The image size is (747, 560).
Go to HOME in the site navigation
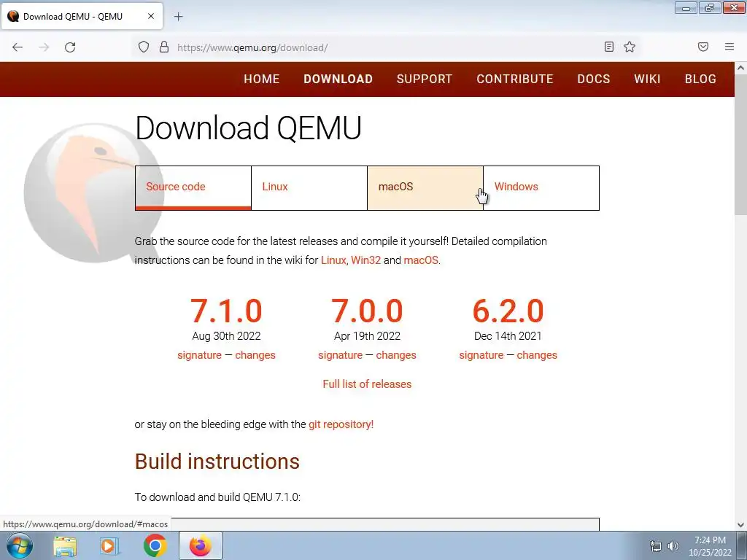pyautogui.click(x=262, y=79)
